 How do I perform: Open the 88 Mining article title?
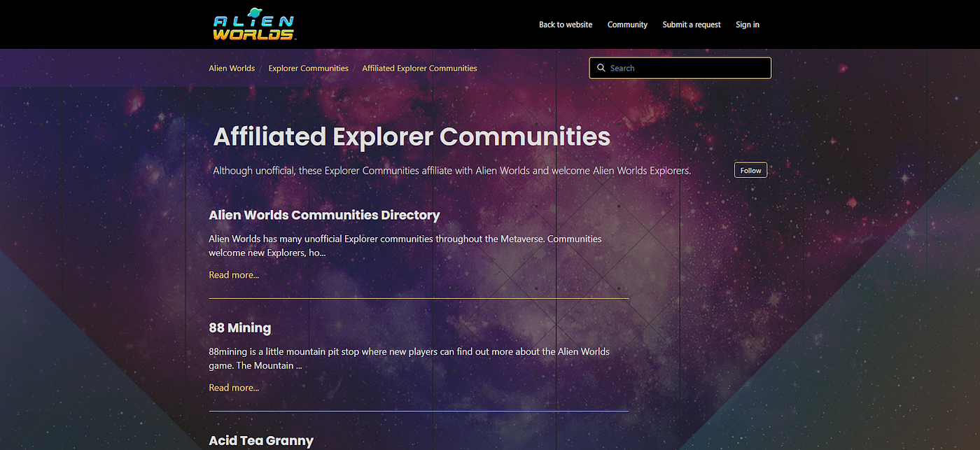tap(239, 328)
